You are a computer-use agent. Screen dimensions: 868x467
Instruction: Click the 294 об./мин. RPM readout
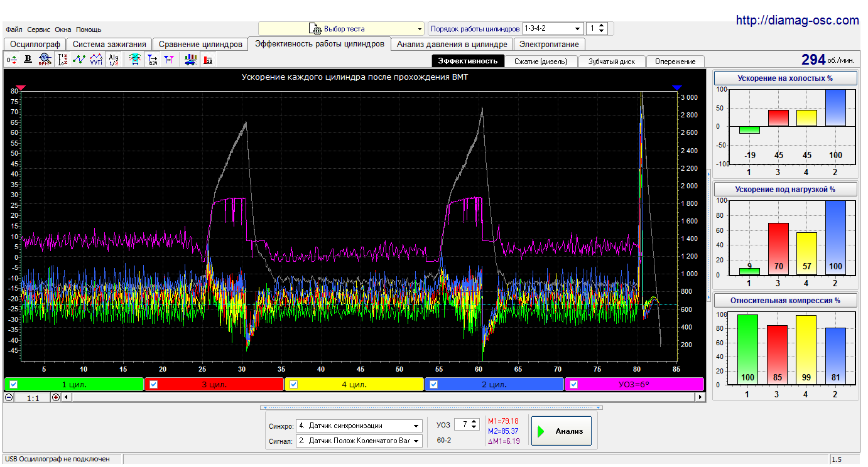(x=828, y=60)
